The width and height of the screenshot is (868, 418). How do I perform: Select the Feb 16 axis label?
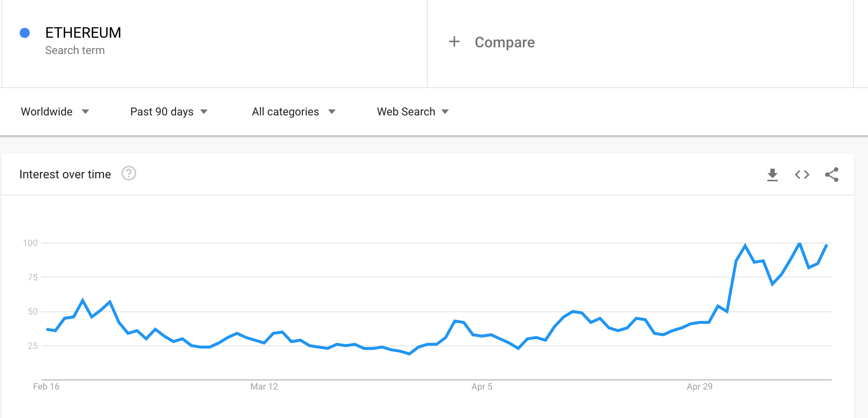[x=46, y=387]
